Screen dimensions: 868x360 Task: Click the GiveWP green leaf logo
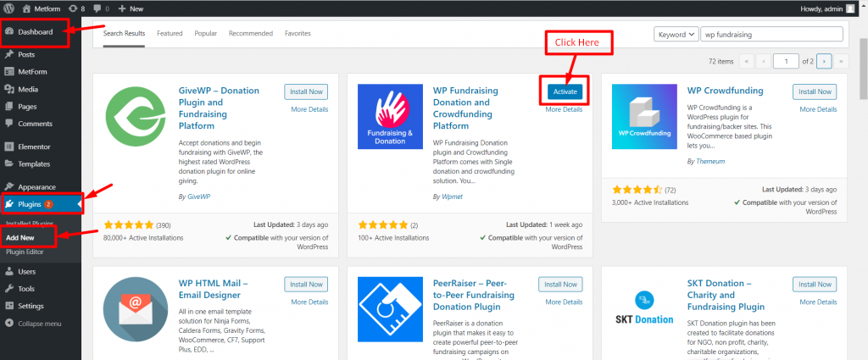point(136,117)
